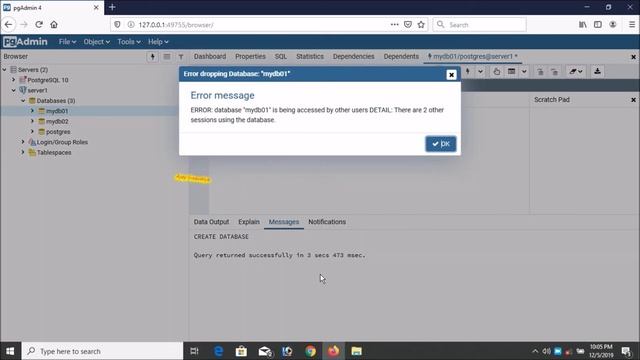This screenshot has height=360, width=640.
Task: Collapse the Servers (2) tree node
Action: 4,70
